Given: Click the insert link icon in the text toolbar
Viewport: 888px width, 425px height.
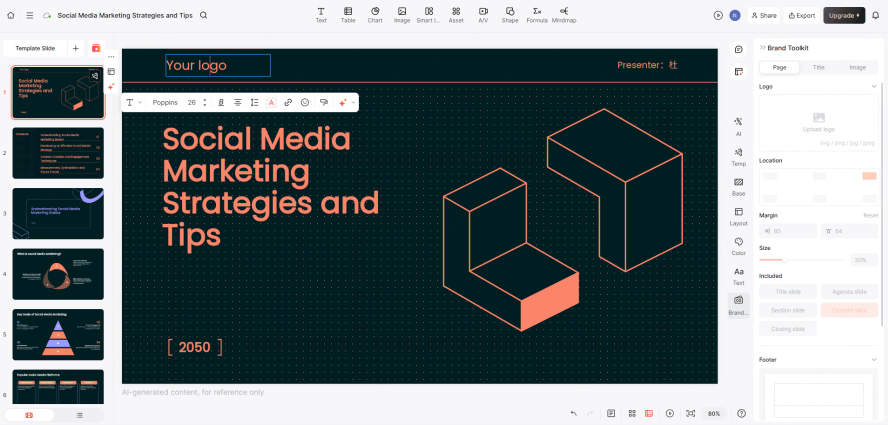Looking at the screenshot, I should (x=288, y=102).
